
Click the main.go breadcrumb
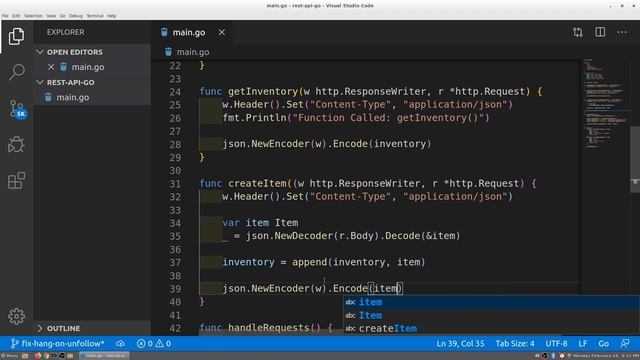(193, 52)
